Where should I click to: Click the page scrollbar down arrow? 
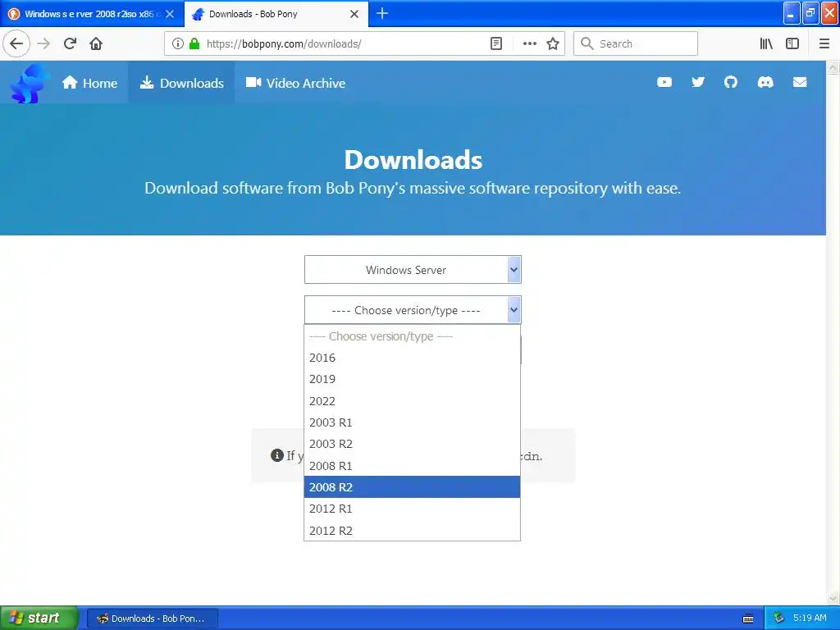click(833, 598)
